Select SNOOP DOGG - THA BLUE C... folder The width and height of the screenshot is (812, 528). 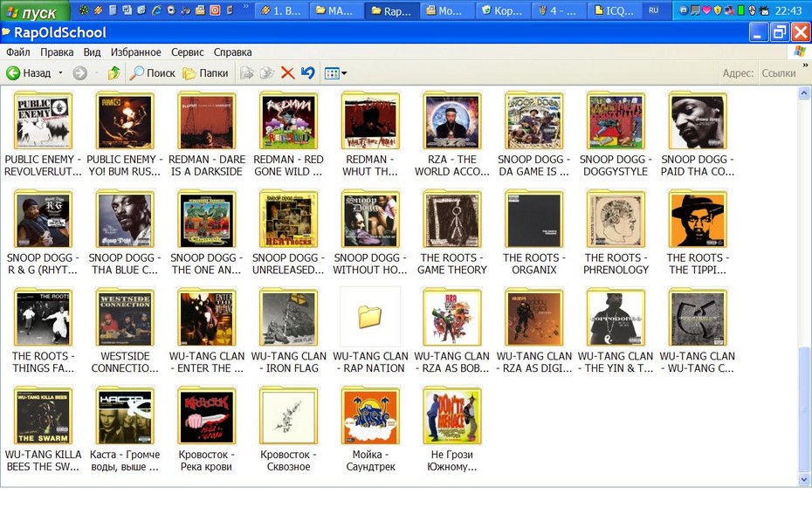[125, 232]
